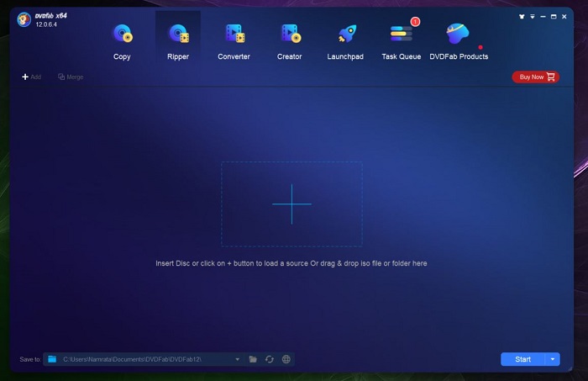Screen dimensions: 588x381
Task: Click the Task Queue notification badge
Action: pyautogui.click(x=415, y=22)
